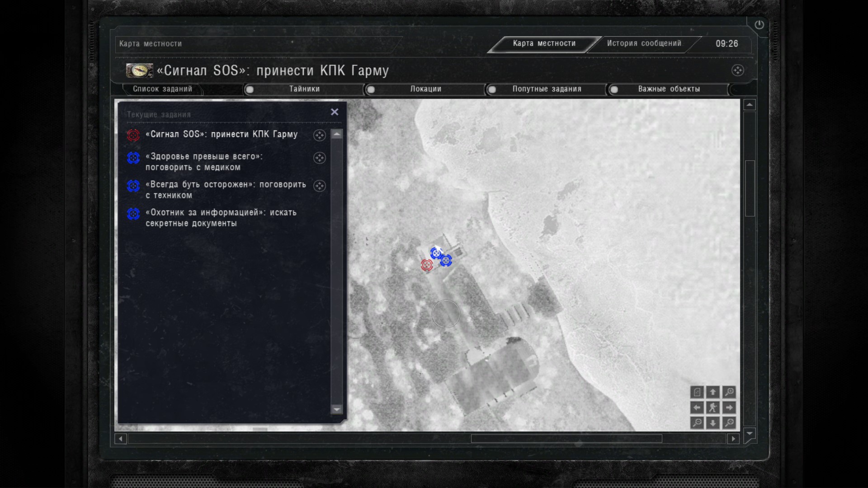
Task: Select the red icon of the «Сигнал SOS» task
Action: [133, 135]
